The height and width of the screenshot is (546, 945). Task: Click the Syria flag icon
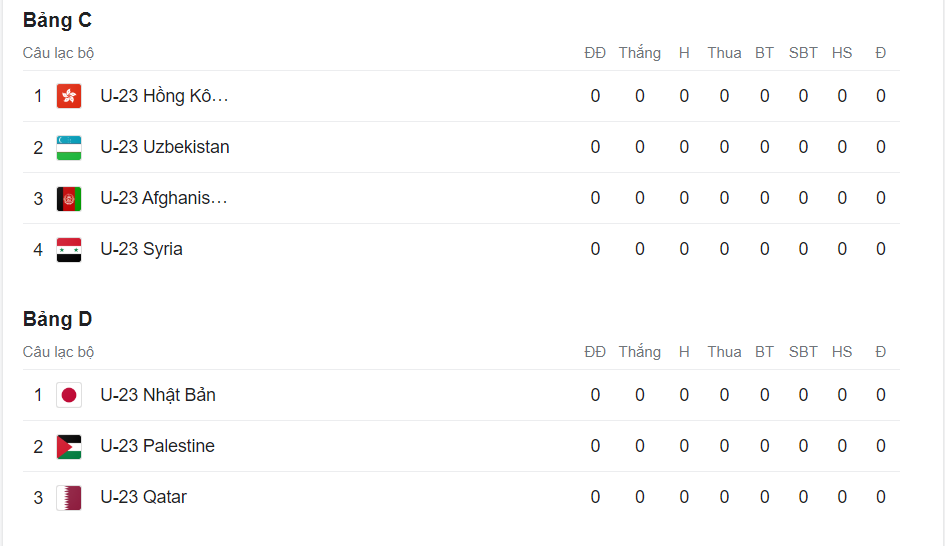69,249
